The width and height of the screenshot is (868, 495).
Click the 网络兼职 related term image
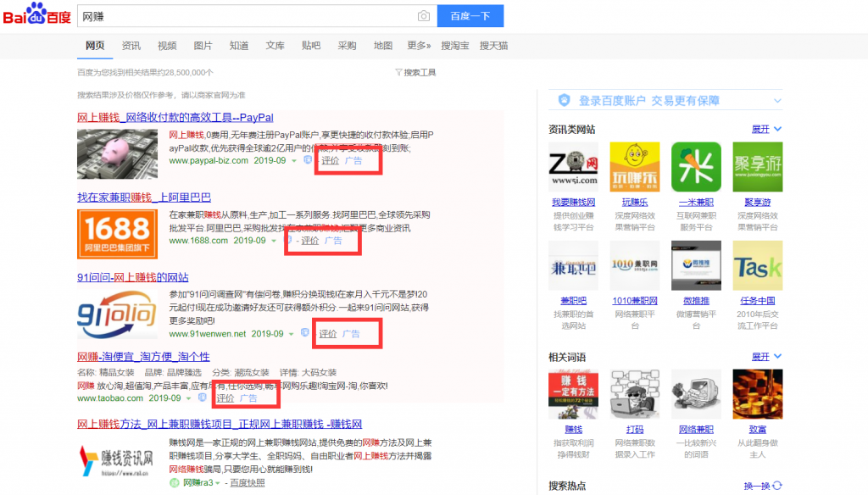tap(697, 393)
